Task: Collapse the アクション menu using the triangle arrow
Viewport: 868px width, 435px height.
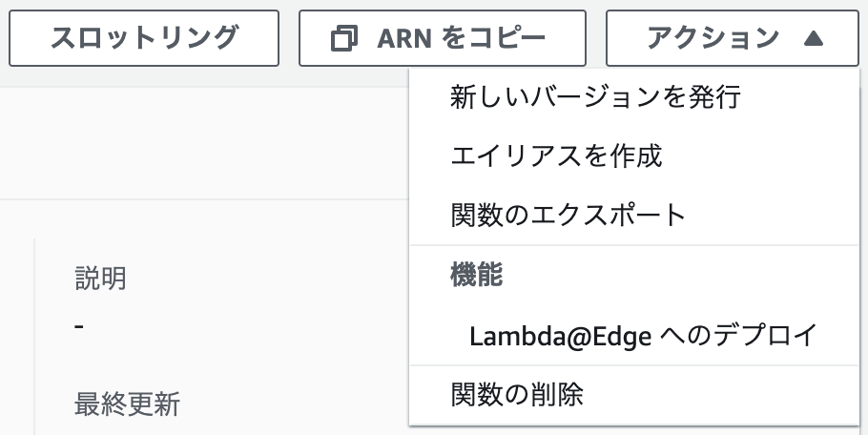Action: pos(814,38)
